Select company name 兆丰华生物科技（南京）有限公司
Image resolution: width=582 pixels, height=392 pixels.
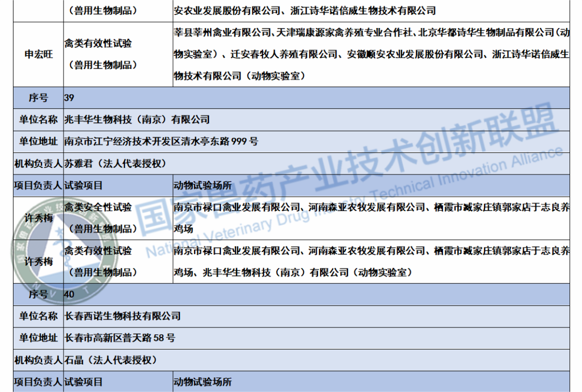tap(137, 120)
